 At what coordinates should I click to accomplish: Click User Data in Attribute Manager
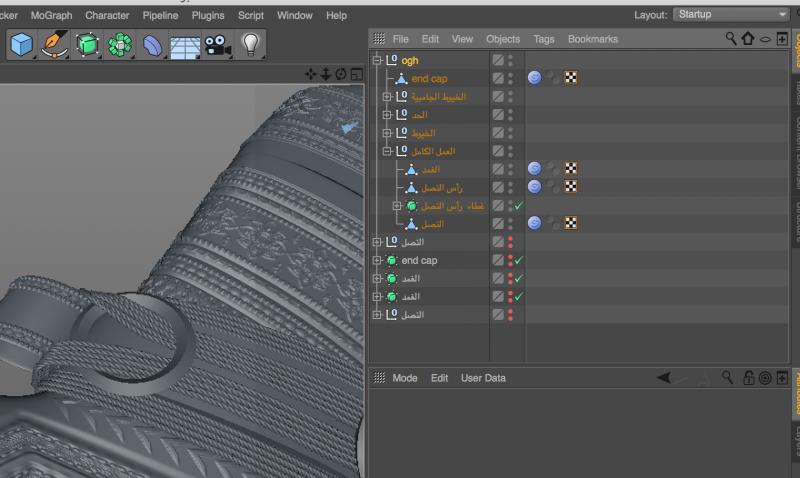click(483, 378)
